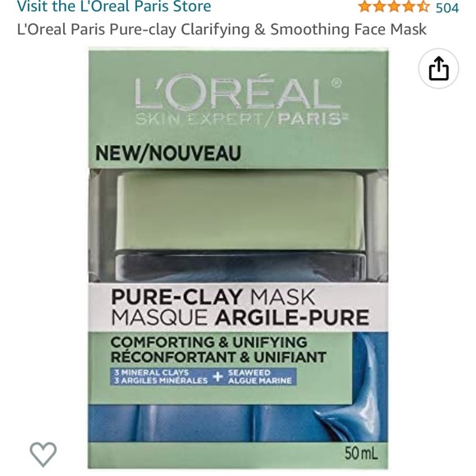Toggle the heart wishlist icon

point(43,454)
